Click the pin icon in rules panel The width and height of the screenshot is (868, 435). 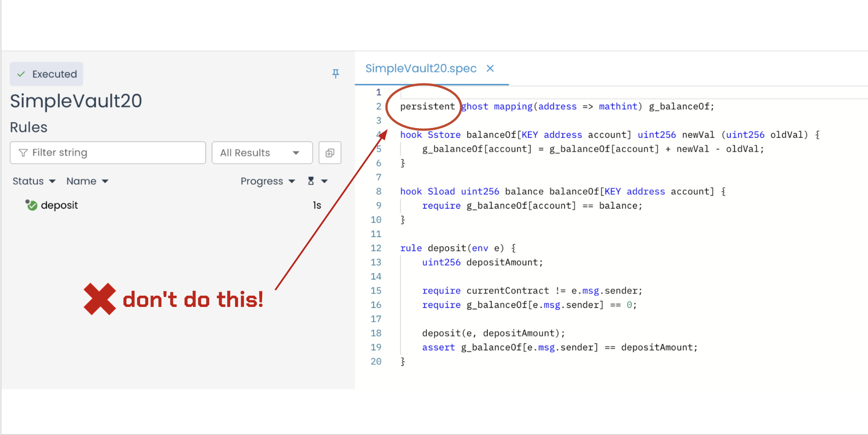pos(335,73)
